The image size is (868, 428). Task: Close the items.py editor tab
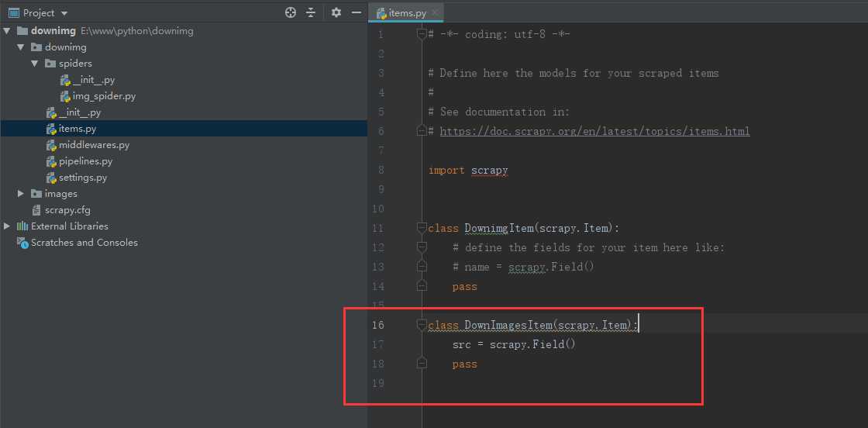click(435, 12)
